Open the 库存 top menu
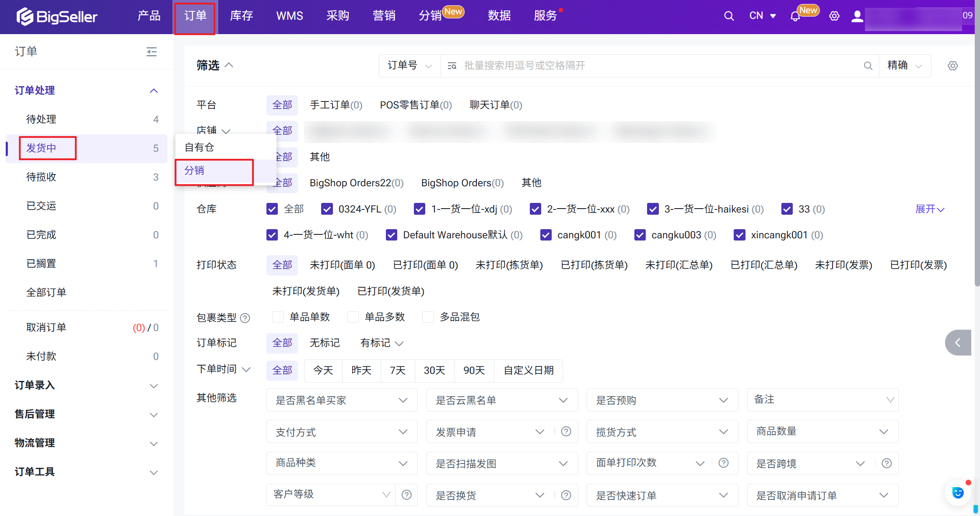This screenshot has height=516, width=980. [241, 16]
